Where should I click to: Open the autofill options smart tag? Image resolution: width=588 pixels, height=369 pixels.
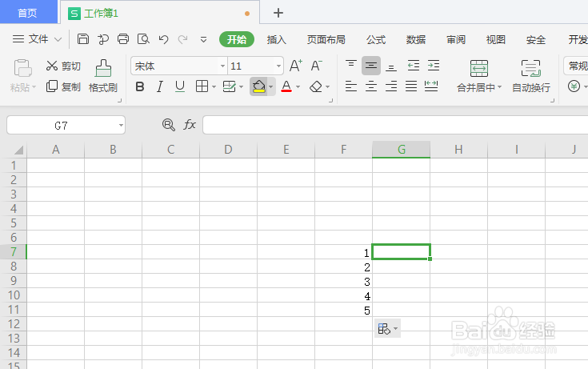tap(387, 328)
